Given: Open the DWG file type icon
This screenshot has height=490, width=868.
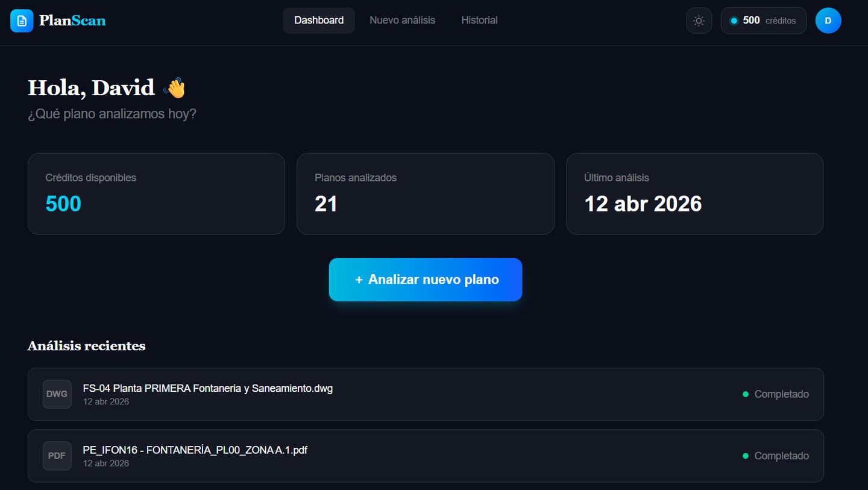Looking at the screenshot, I should click(57, 394).
